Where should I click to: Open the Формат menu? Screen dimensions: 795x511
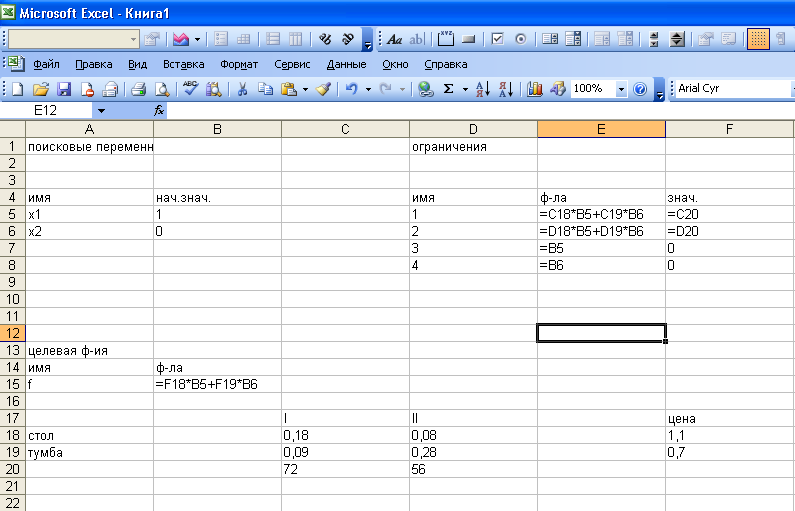pos(239,64)
